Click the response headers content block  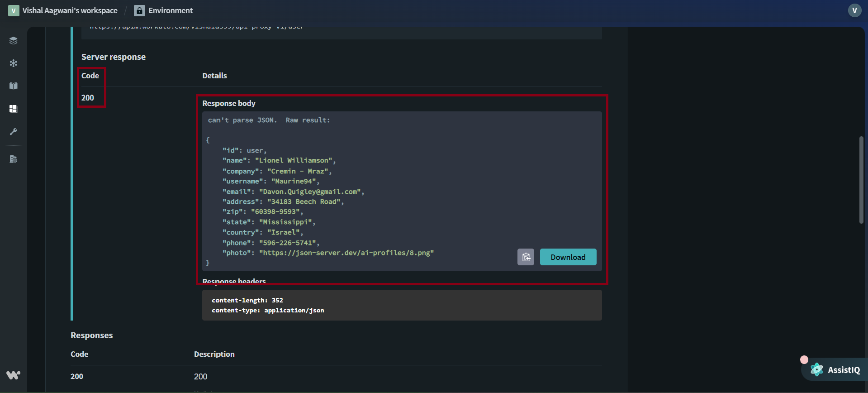(402, 305)
